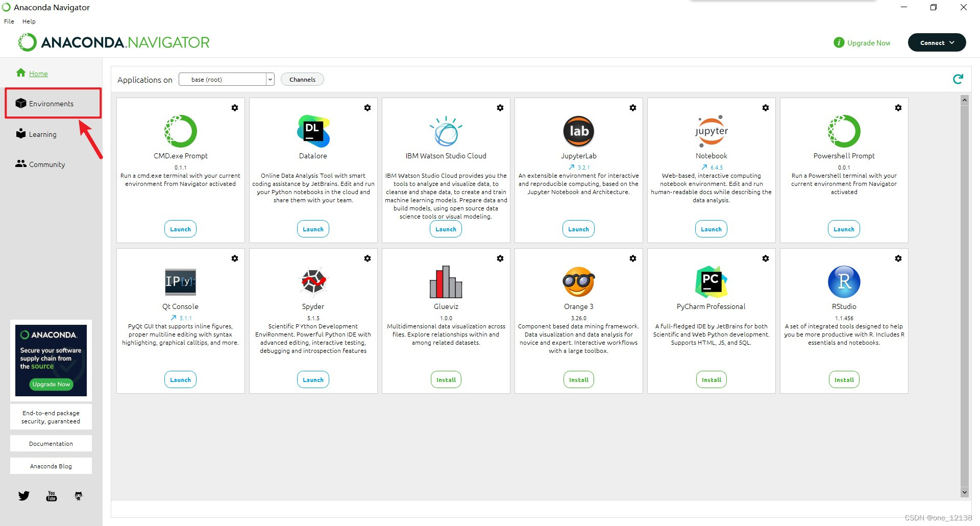
Task: Launch Powershell Prompt
Action: click(x=844, y=229)
